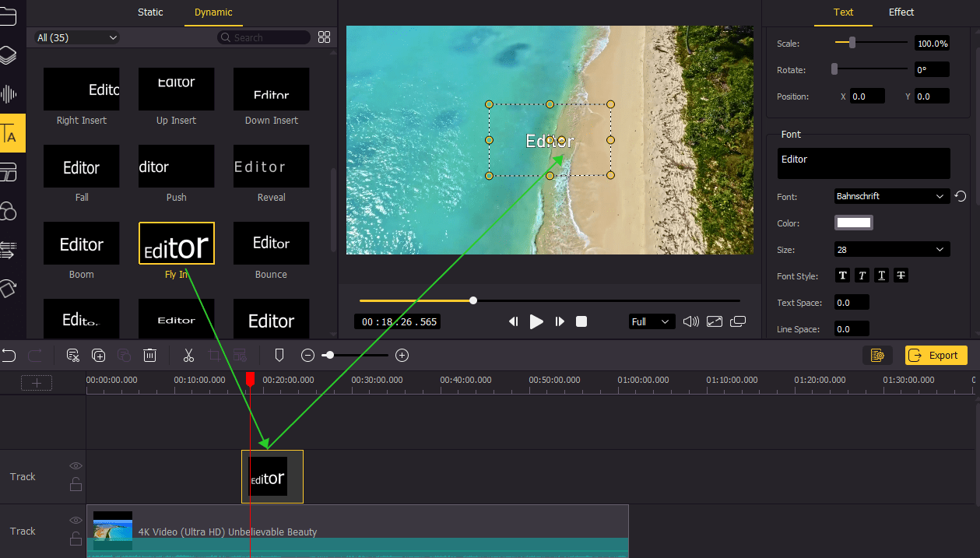Open the media folder sidebar icon

pos(6,16)
